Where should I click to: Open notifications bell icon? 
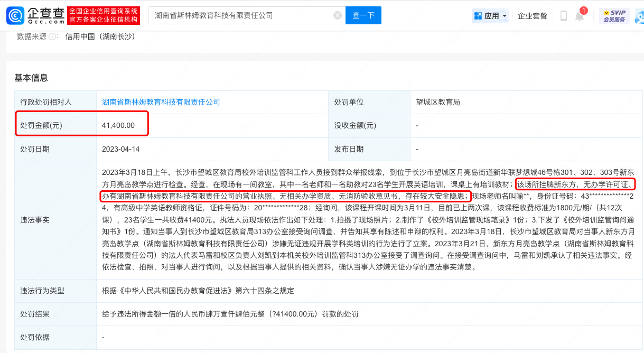tap(580, 16)
